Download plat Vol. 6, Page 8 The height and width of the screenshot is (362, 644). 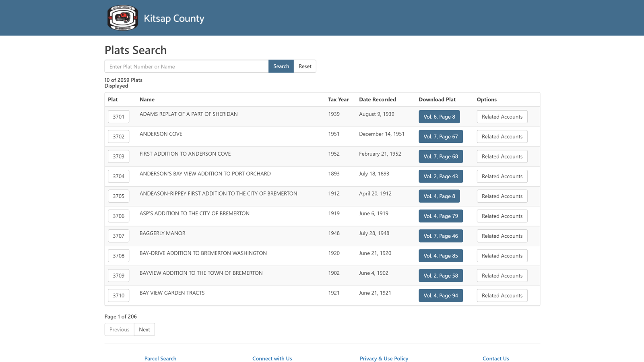439,117
